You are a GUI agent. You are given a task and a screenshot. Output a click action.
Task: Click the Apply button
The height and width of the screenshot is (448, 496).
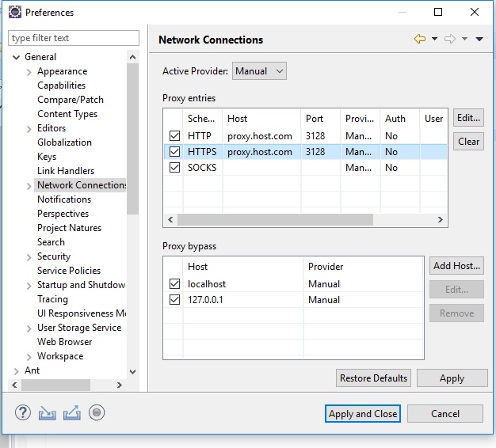pyautogui.click(x=452, y=378)
